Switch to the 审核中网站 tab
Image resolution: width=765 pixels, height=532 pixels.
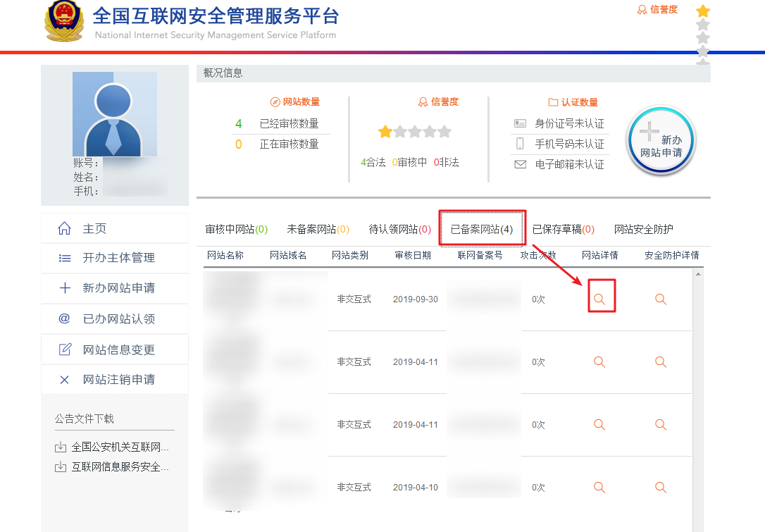[236, 229]
